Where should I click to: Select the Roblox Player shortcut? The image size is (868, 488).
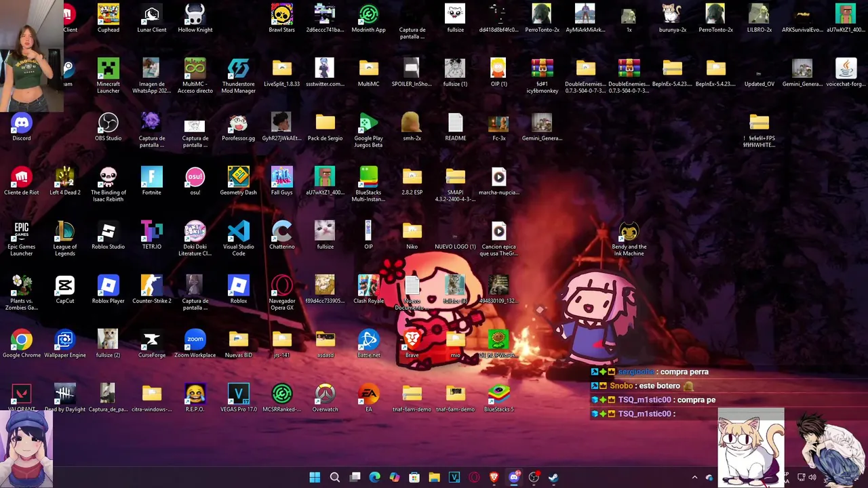108,289
